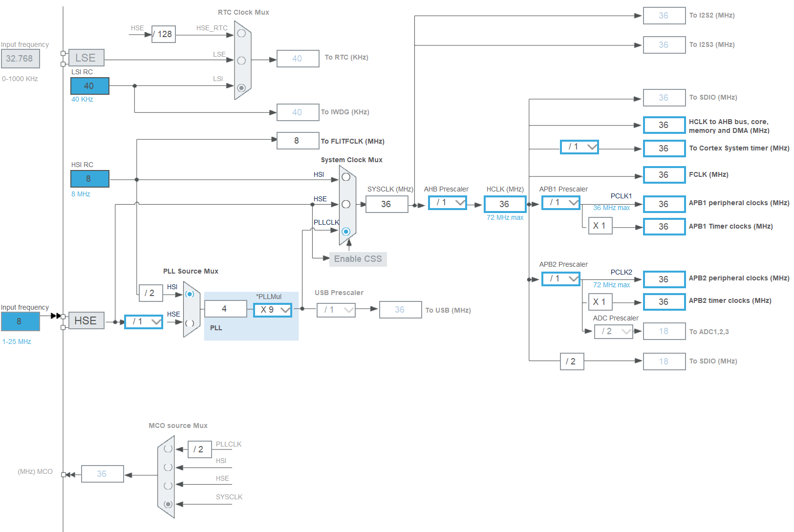The height and width of the screenshot is (532, 794).
Task: Select HSE in MCO source Mux
Action: click(x=168, y=486)
